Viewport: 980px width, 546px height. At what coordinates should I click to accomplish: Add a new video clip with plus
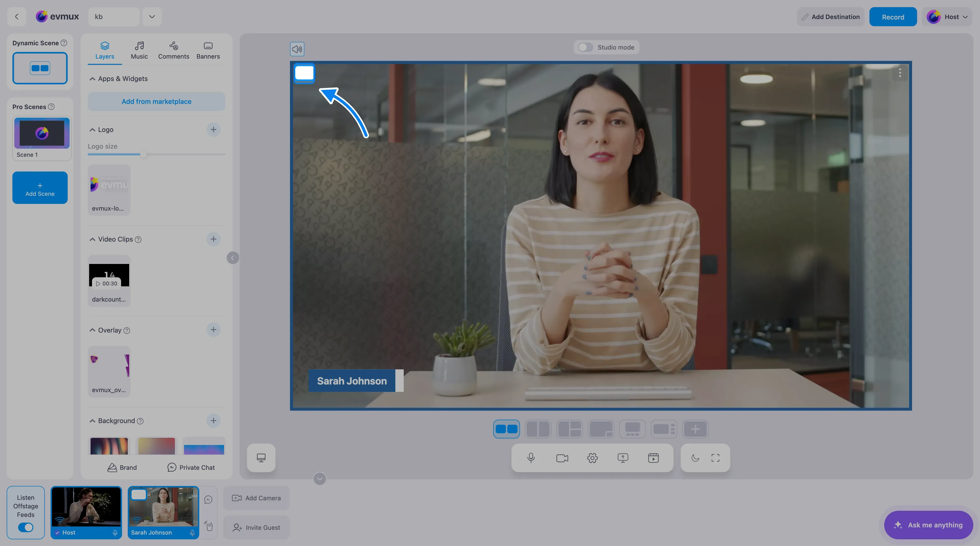click(x=214, y=239)
